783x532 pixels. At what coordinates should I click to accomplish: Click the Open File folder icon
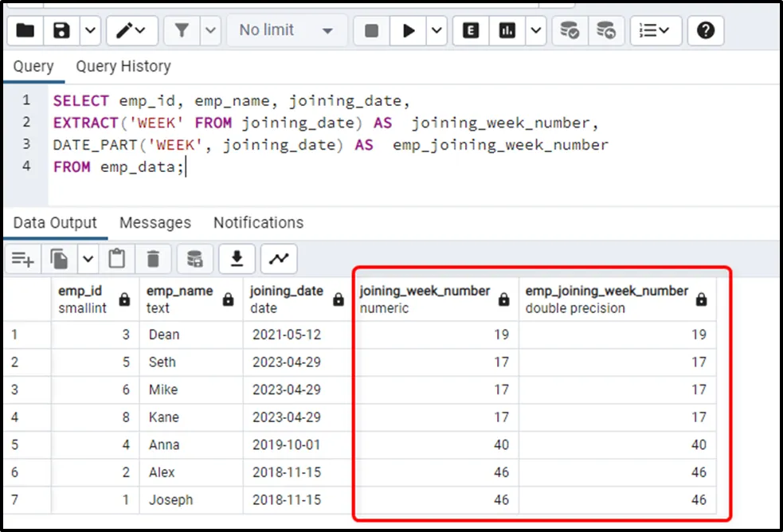(25, 31)
